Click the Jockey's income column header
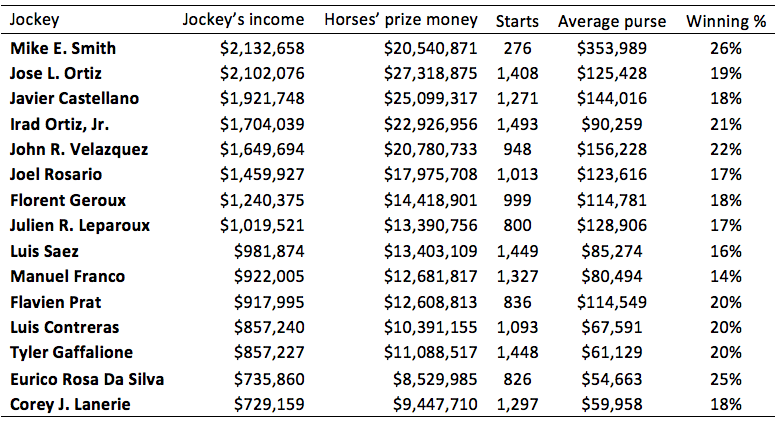Screen dimensions: 775x424 click(x=243, y=21)
